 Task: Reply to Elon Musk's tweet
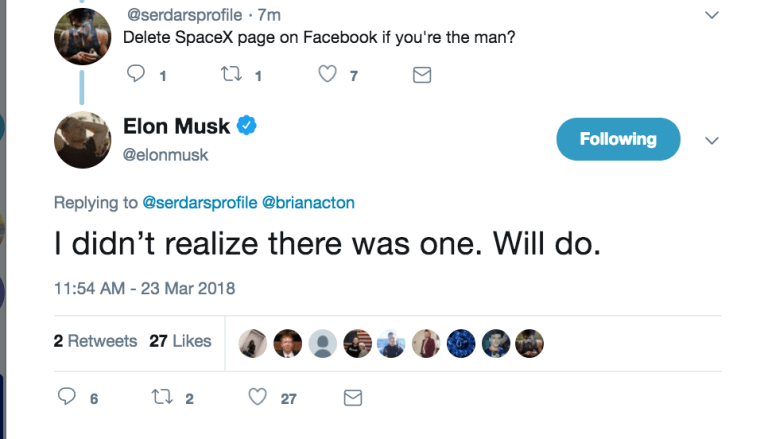pyautogui.click(x=68, y=397)
